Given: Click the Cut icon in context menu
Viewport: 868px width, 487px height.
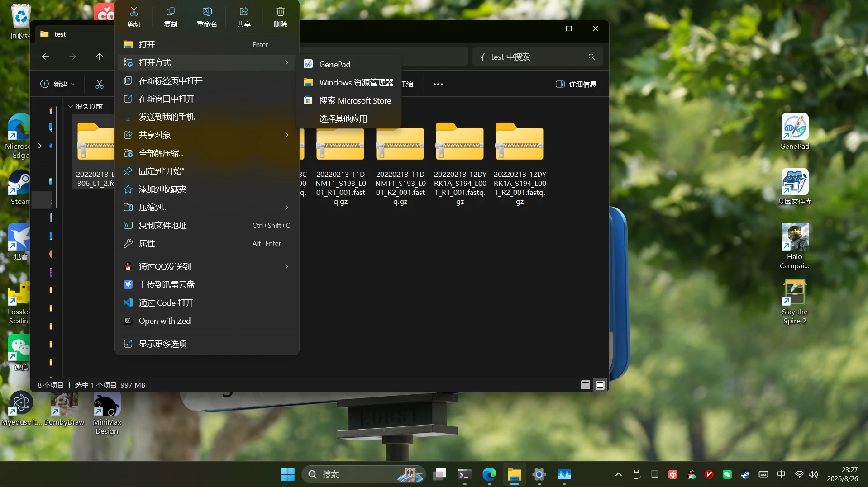Looking at the screenshot, I should pos(134,17).
